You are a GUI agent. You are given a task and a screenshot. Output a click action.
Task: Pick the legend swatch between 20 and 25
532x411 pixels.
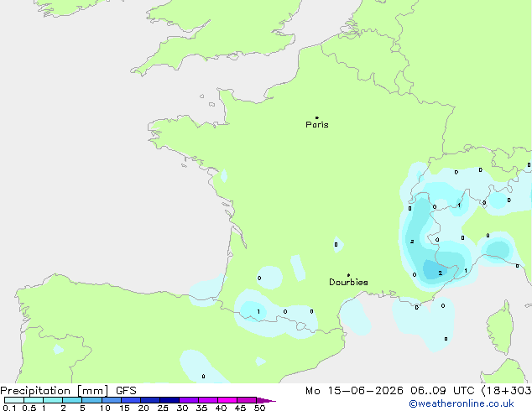(x=150, y=400)
